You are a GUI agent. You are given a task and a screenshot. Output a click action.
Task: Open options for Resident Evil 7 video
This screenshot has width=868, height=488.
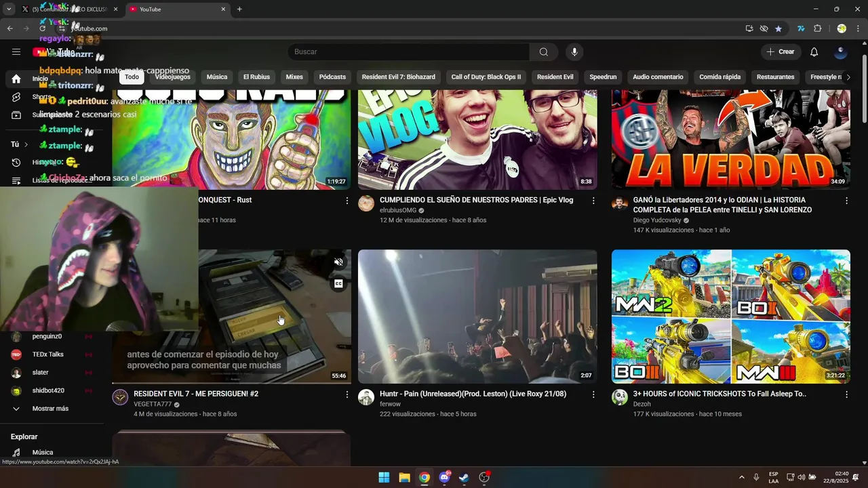(x=347, y=394)
